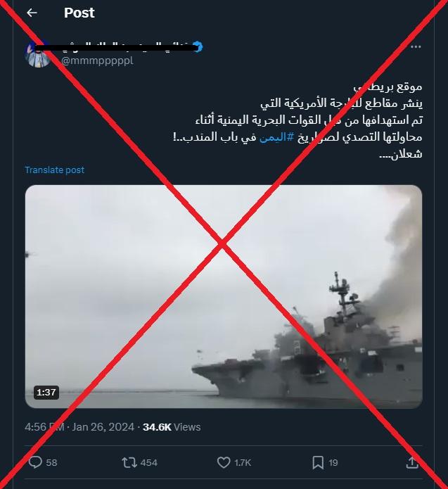
Task: Open the three-dots more options menu
Action: pos(416,46)
